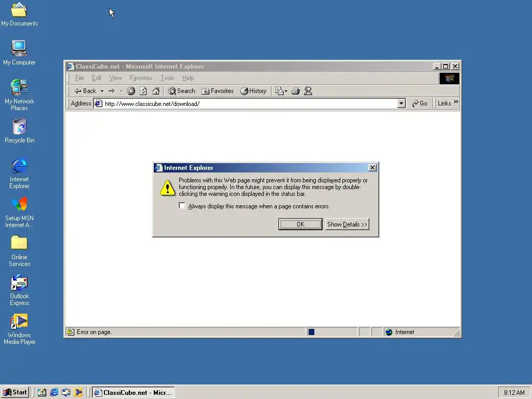The width and height of the screenshot is (532, 399).
Task: Open Forward button history dropdown arrow
Action: click(x=121, y=91)
